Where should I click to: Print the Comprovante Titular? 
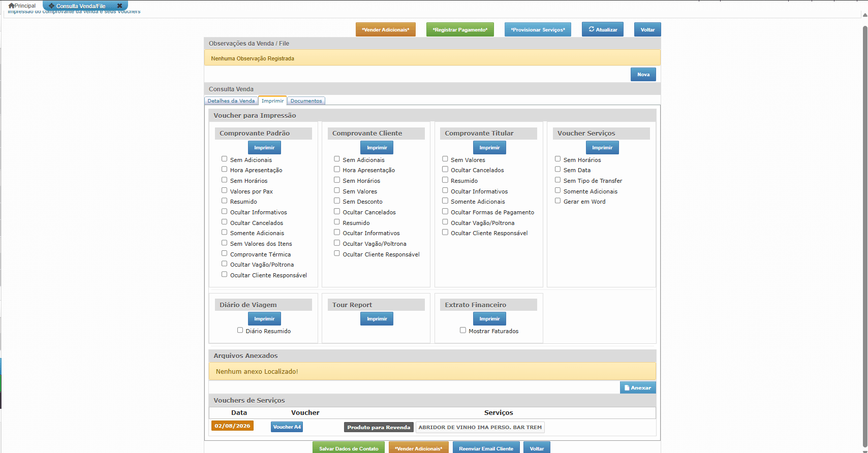(489, 147)
